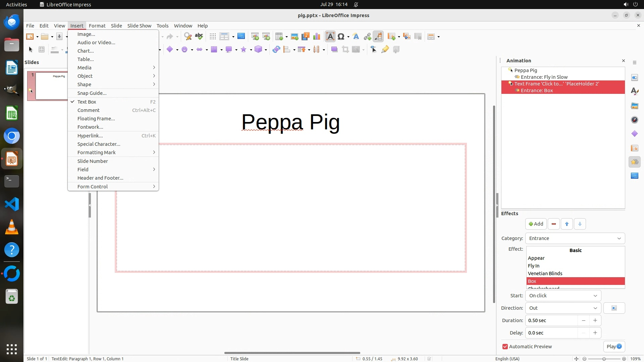The height and width of the screenshot is (362, 644).
Task: Click the Add effect button
Action: [536, 224]
